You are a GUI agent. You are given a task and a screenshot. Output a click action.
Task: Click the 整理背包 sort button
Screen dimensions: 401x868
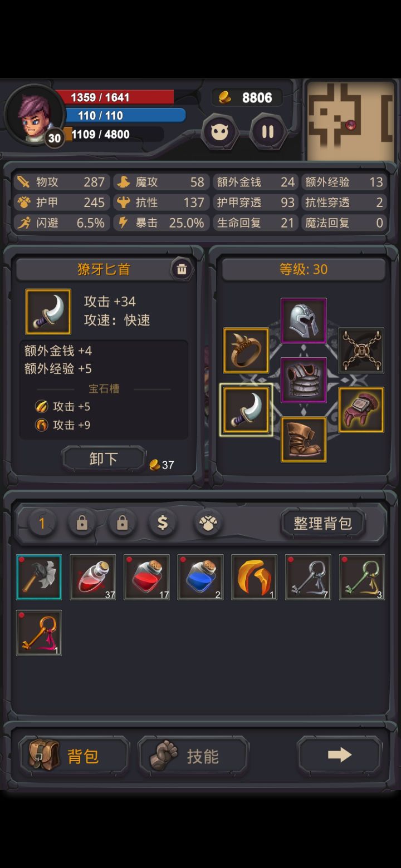pos(323,523)
